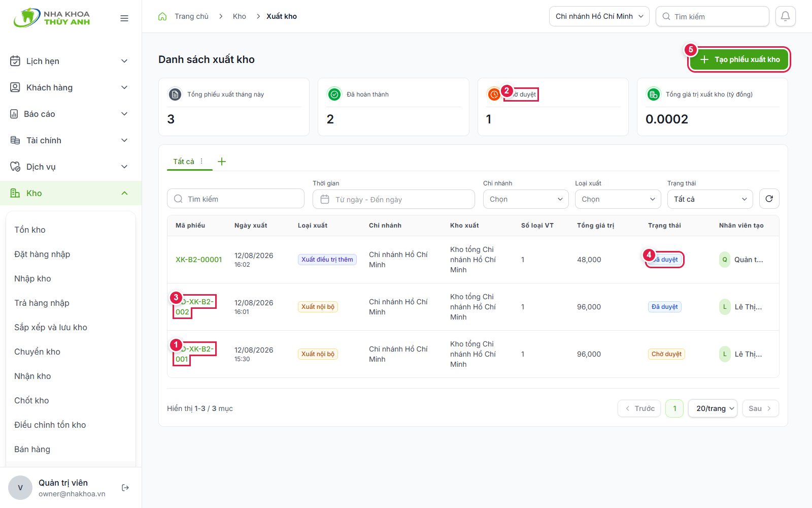Expand the Lịch hẹn menu
Image resolution: width=812 pixels, height=508 pixels.
pos(71,61)
